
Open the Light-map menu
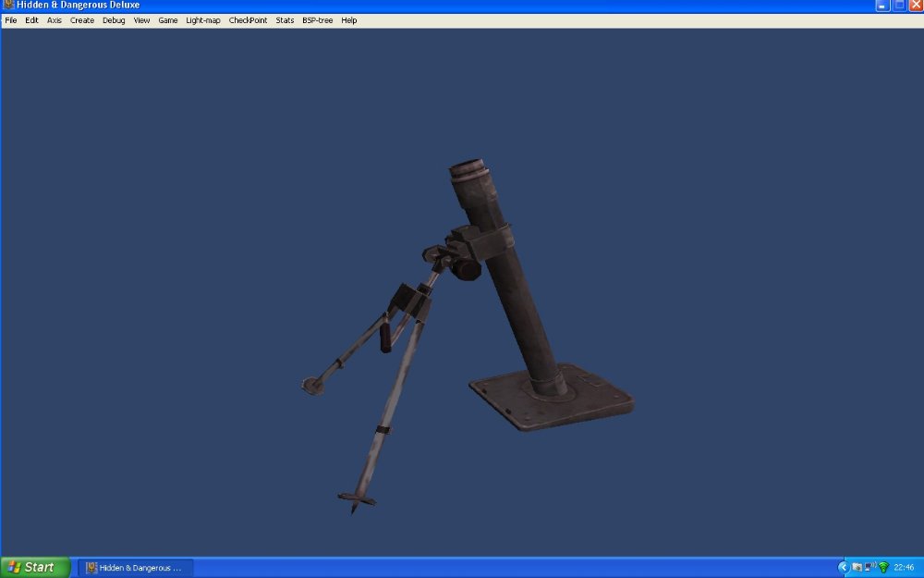[203, 20]
